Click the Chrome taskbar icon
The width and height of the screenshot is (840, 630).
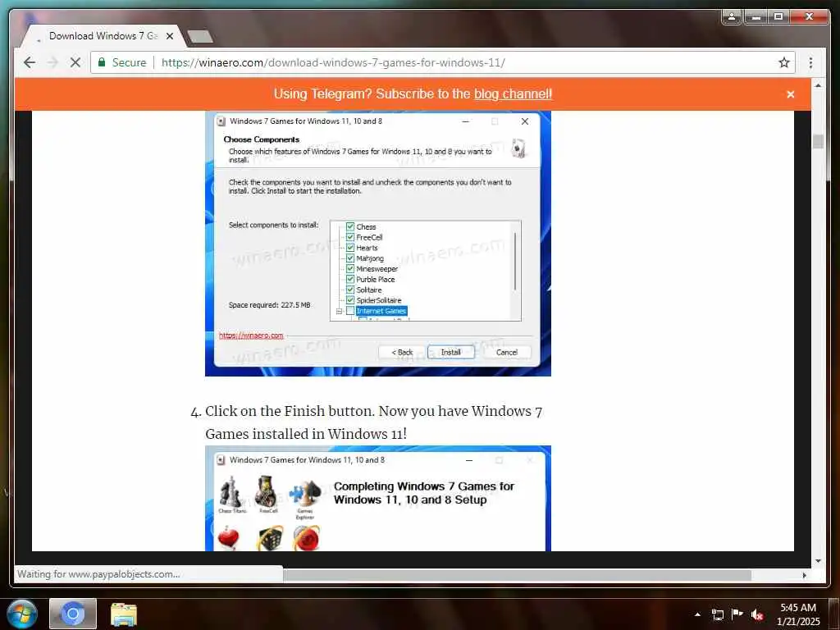[x=73, y=614]
